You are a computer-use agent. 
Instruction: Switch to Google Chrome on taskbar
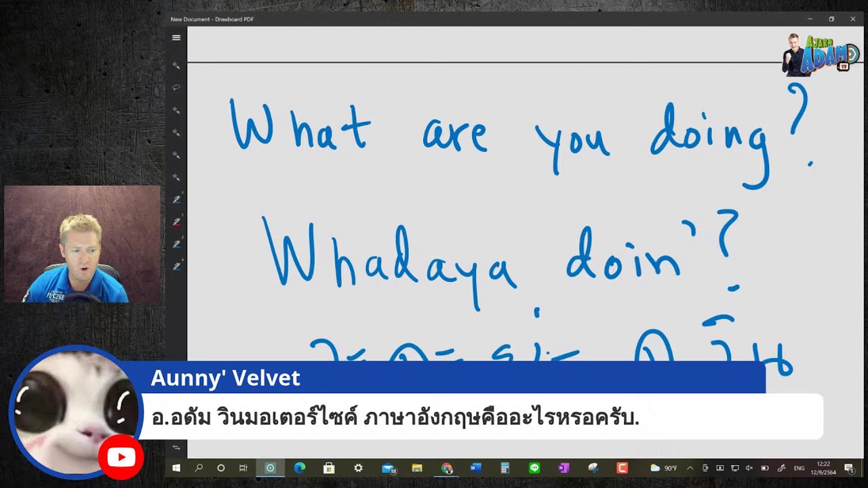[446, 468]
